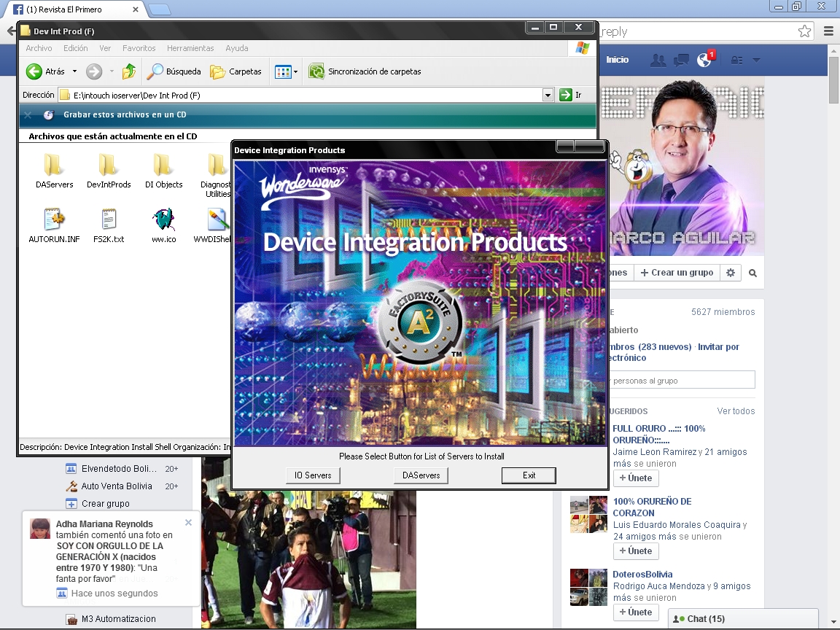Click the CD burn icon in task banner
This screenshot has height=630, width=840.
pyautogui.click(x=49, y=114)
